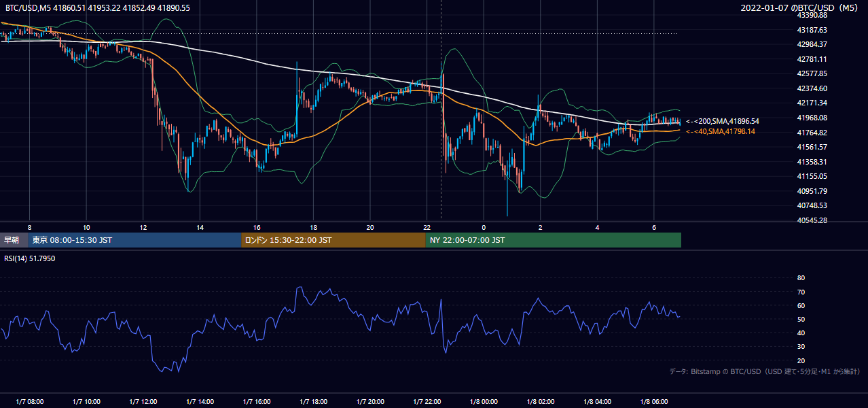Select the 東京 08:00-15:30 JST session bar
Image resolution: width=868 pixels, height=408 pixels.
134,240
